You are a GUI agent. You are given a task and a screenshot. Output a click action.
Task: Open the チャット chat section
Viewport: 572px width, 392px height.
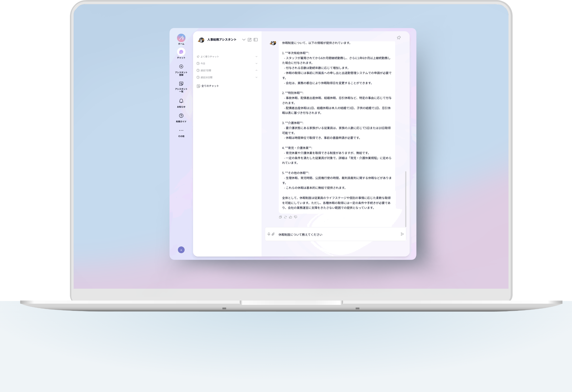click(x=181, y=52)
